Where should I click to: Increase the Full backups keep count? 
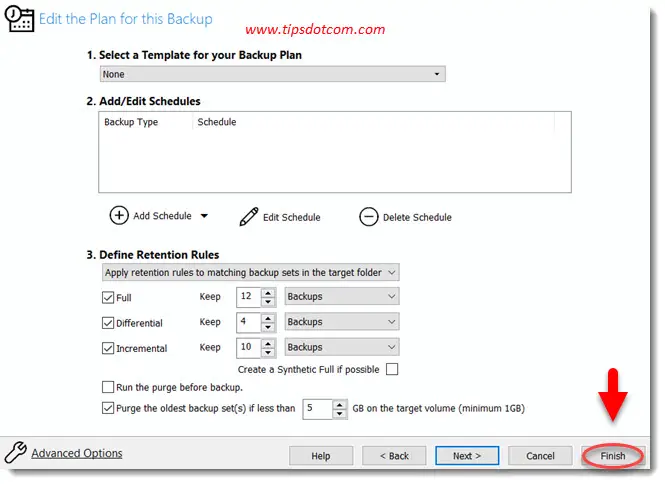(268, 292)
